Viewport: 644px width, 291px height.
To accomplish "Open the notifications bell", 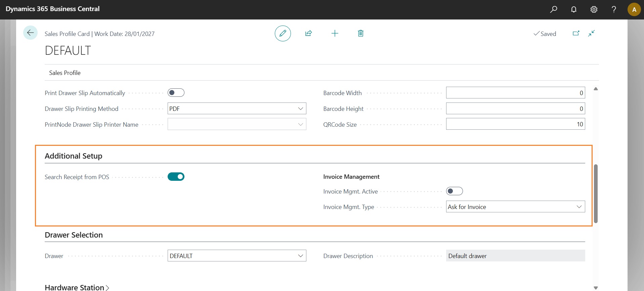I will pyautogui.click(x=573, y=9).
